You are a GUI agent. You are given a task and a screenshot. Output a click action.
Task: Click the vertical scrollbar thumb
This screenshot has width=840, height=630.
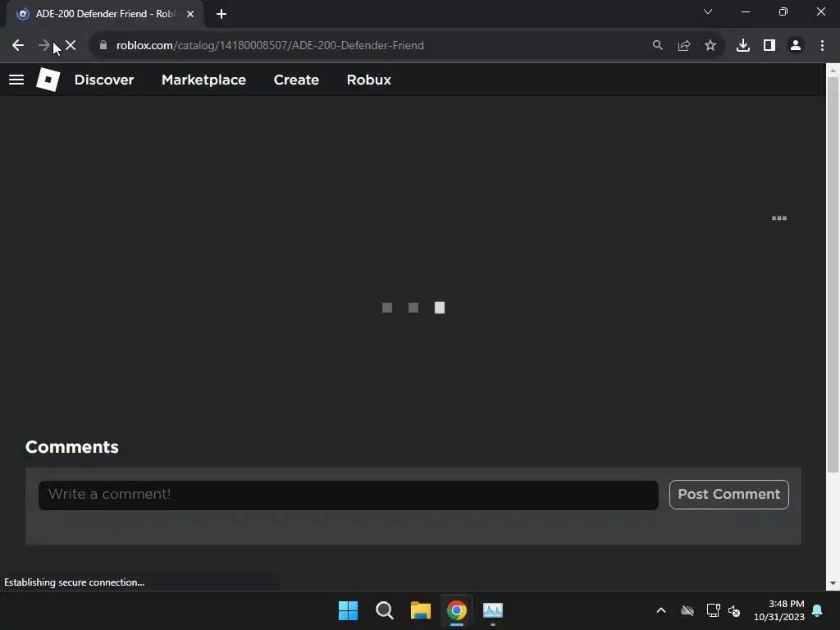tap(833, 274)
